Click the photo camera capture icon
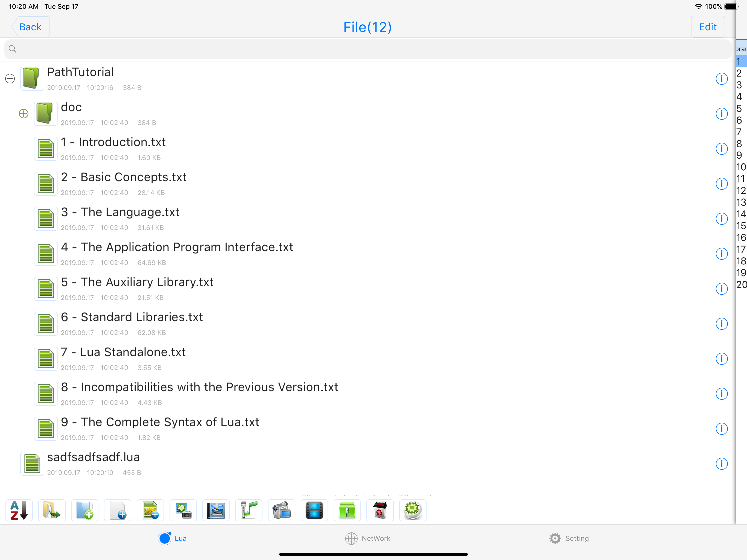The image size is (747, 560). 183,510
